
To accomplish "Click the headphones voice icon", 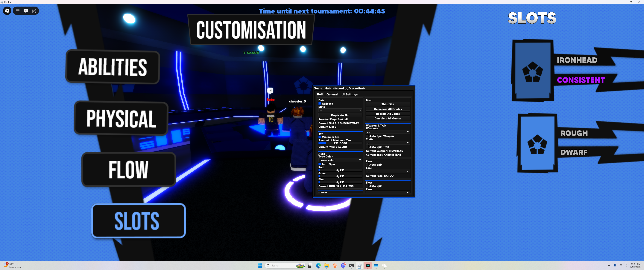I will pos(34,10).
